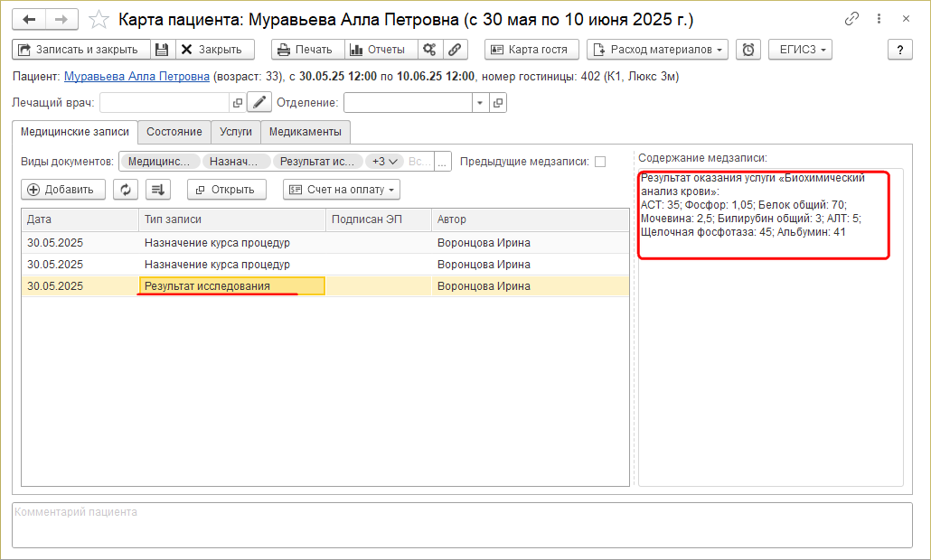The height and width of the screenshot is (560, 931).
Task: Open document types ellipsis selector
Action: pos(442,162)
